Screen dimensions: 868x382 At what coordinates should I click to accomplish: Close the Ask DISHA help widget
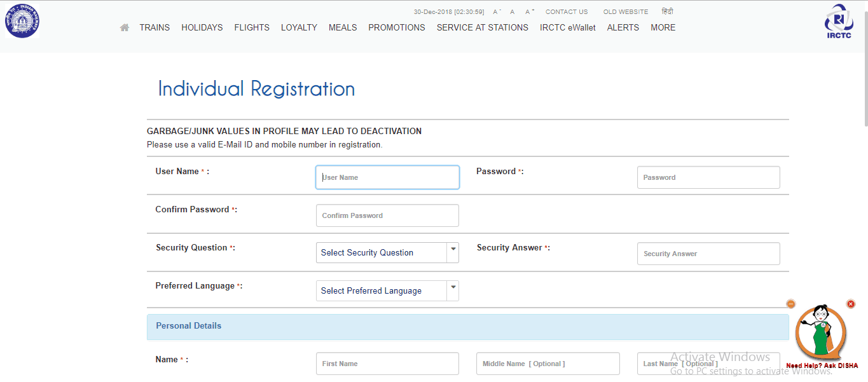pyautogui.click(x=851, y=304)
